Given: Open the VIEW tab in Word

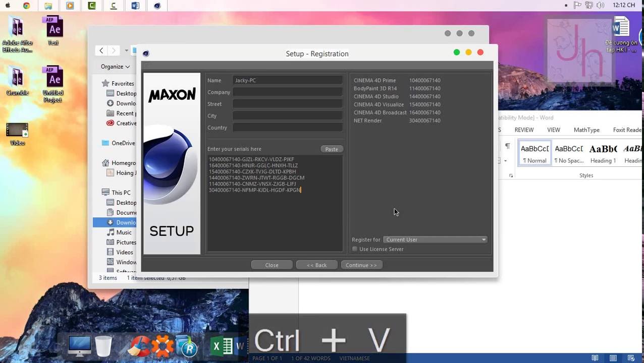Looking at the screenshot, I should coord(554,130).
